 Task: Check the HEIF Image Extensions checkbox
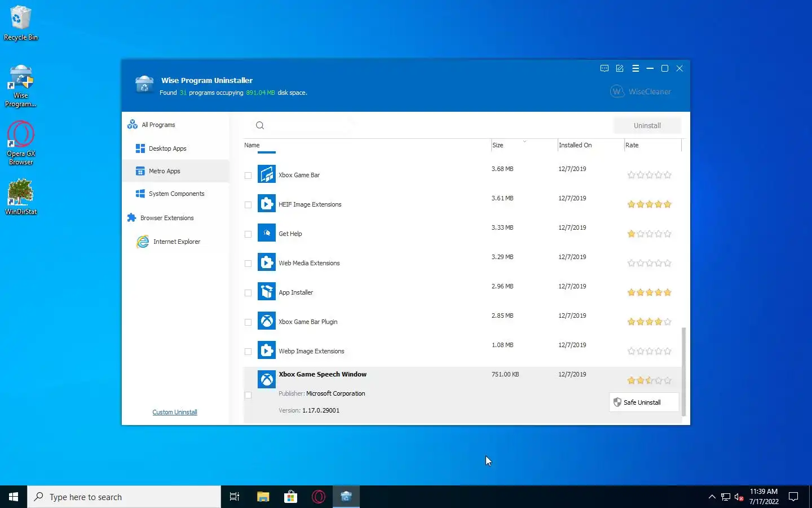248,205
